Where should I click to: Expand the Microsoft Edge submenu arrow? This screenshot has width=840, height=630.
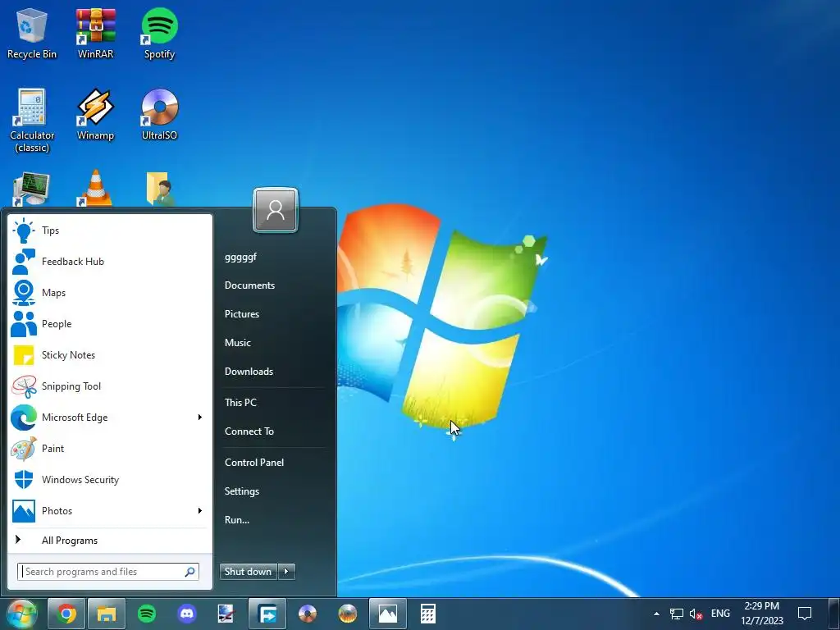(x=200, y=418)
